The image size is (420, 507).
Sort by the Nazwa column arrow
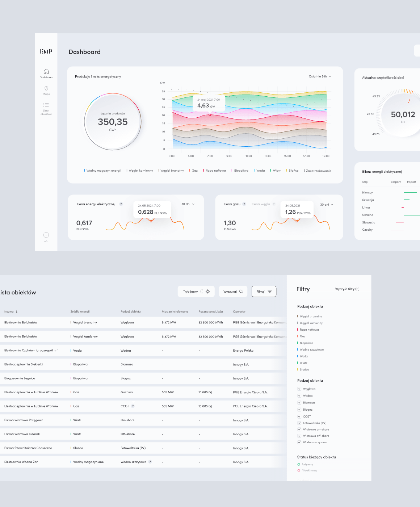click(17, 311)
